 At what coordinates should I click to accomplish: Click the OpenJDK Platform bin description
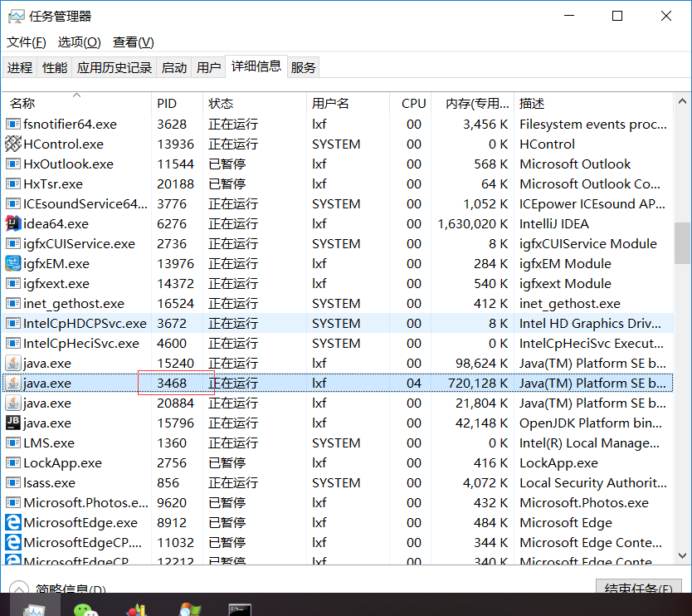coord(591,423)
